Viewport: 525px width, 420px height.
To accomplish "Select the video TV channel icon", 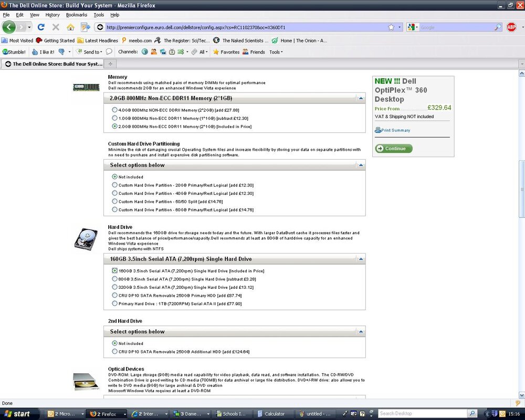I will (172, 52).
